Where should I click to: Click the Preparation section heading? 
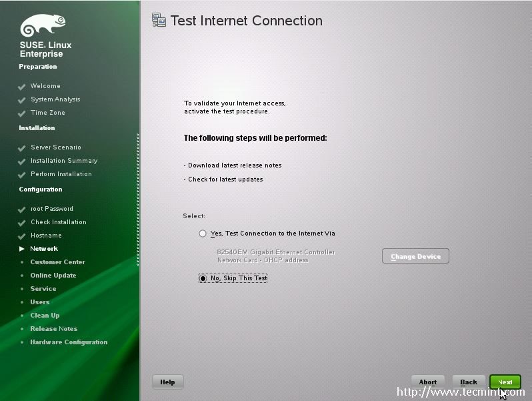pos(38,67)
